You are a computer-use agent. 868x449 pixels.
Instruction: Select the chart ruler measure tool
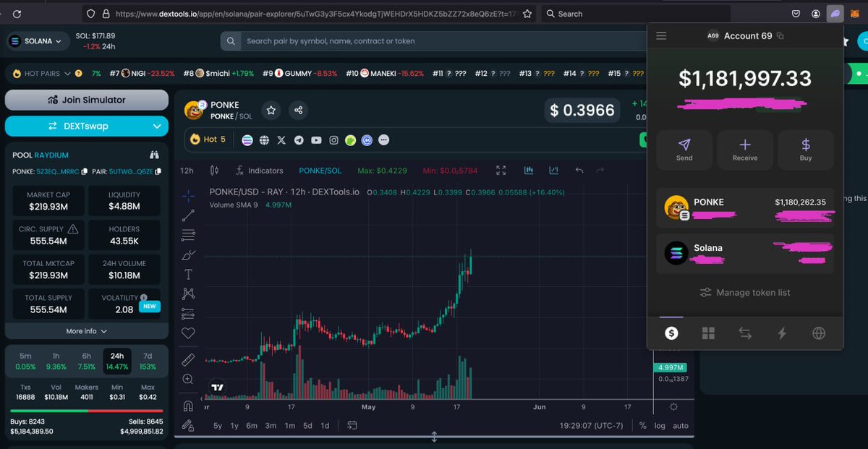(188, 359)
